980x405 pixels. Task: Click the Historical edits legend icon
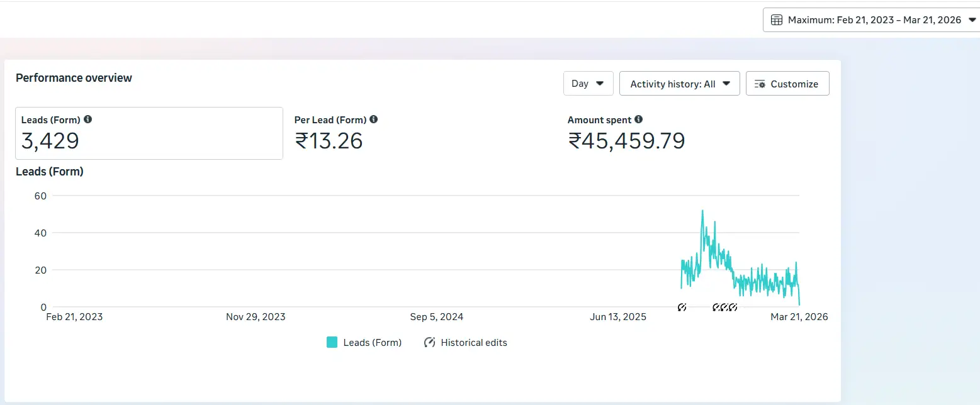click(x=430, y=343)
